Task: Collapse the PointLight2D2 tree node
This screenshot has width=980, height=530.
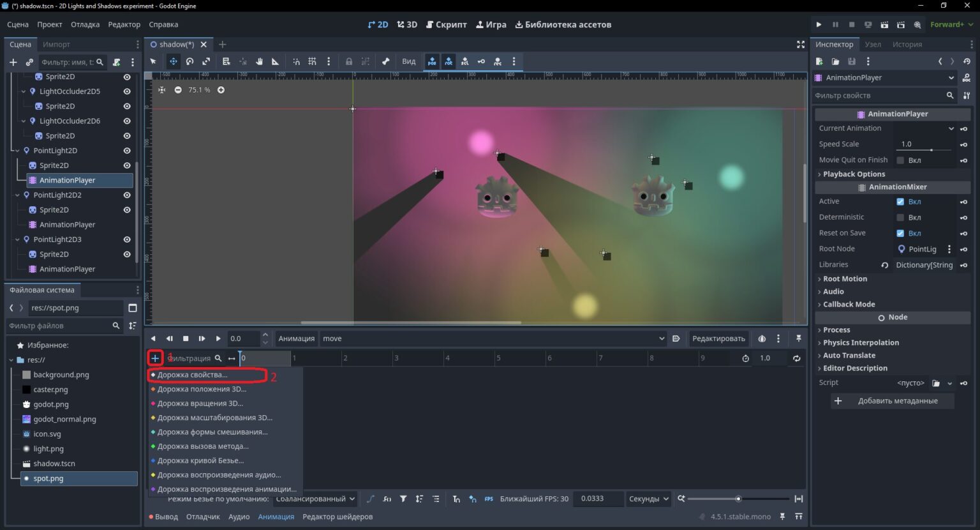Action: coord(17,195)
